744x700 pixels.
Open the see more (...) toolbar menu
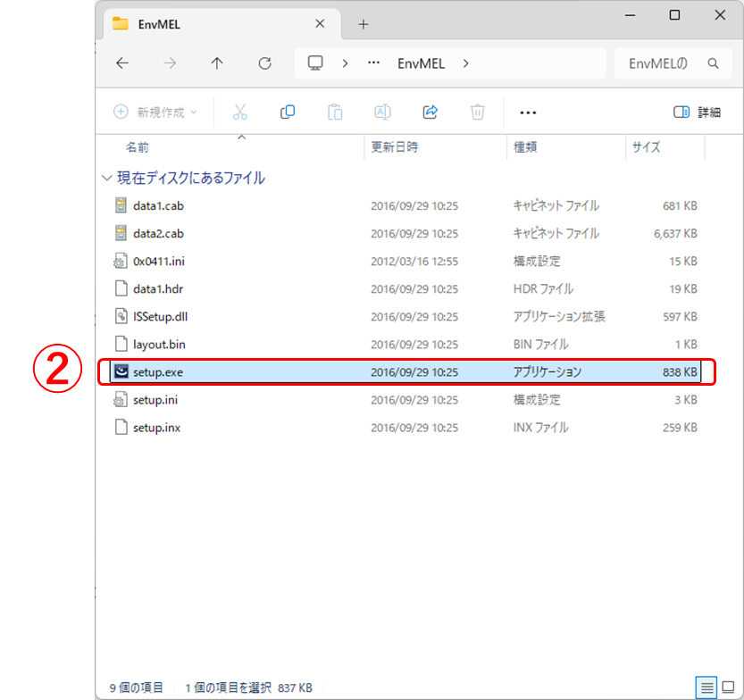(x=528, y=112)
